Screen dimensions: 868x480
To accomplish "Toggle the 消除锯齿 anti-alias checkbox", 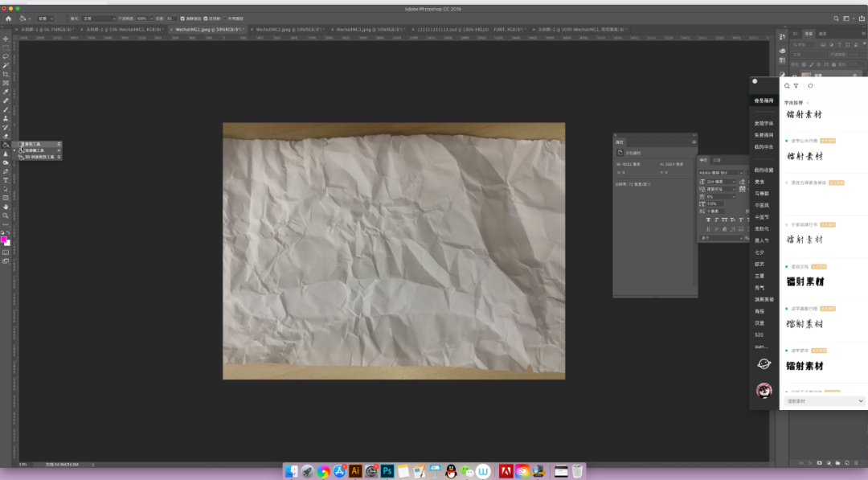I will click(182, 18).
